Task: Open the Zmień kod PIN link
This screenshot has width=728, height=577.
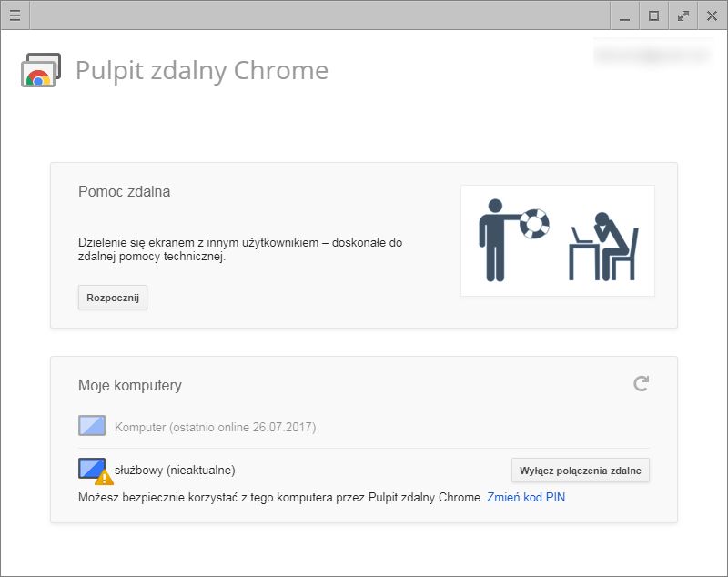Action: coord(526,498)
